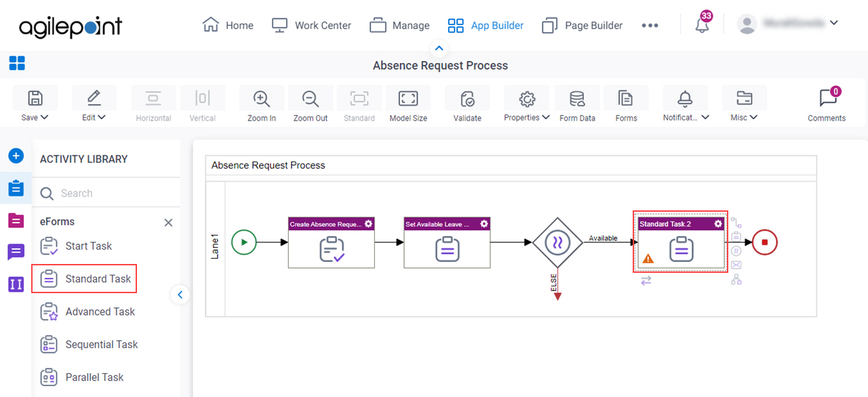Image resolution: width=868 pixels, height=397 pixels.
Task: Select the purple brackets sidebar icon
Action: pos(16,284)
